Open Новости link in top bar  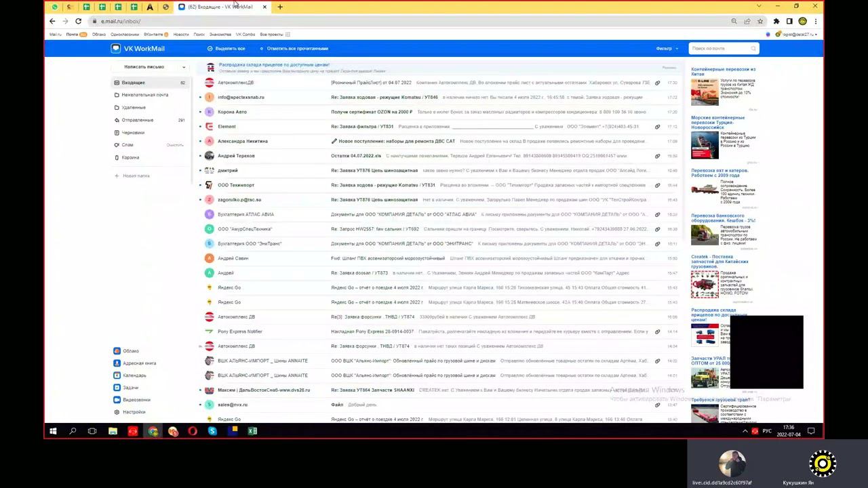(x=181, y=35)
